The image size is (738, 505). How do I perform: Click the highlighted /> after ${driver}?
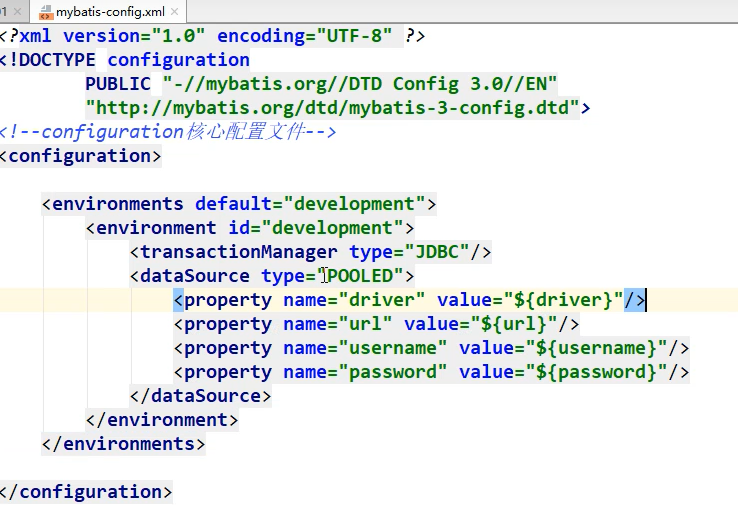point(635,300)
